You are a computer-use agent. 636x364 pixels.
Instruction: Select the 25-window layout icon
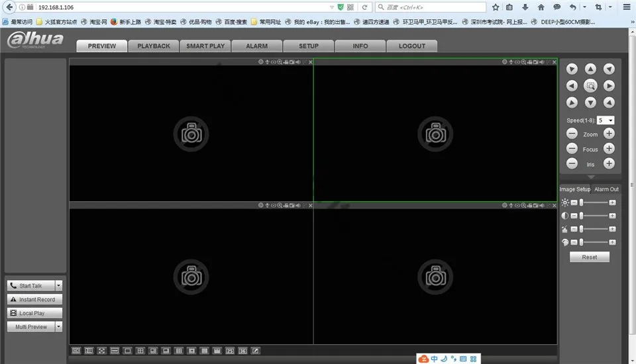click(230, 351)
